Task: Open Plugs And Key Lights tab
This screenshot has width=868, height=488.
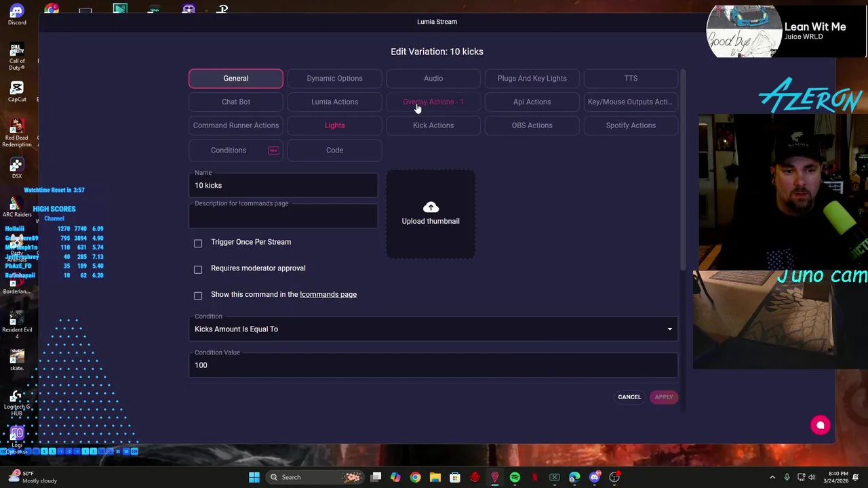Action: [x=532, y=79]
